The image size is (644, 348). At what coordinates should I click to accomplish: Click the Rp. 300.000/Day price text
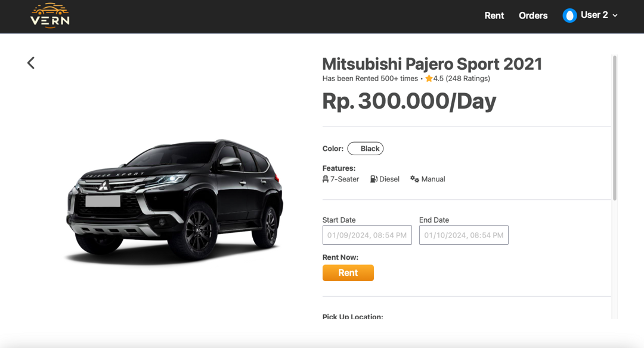pos(409,101)
